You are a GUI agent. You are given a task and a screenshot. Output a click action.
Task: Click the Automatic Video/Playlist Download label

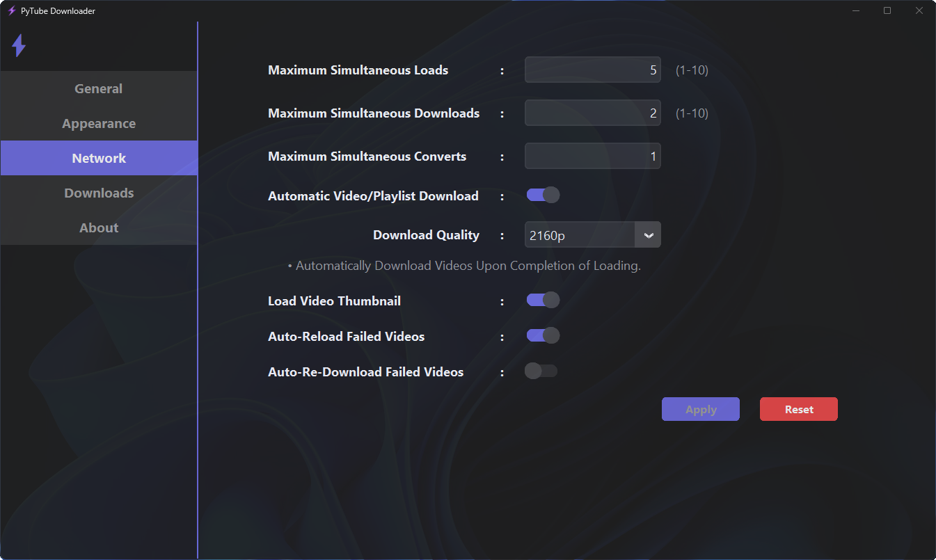[x=373, y=196]
